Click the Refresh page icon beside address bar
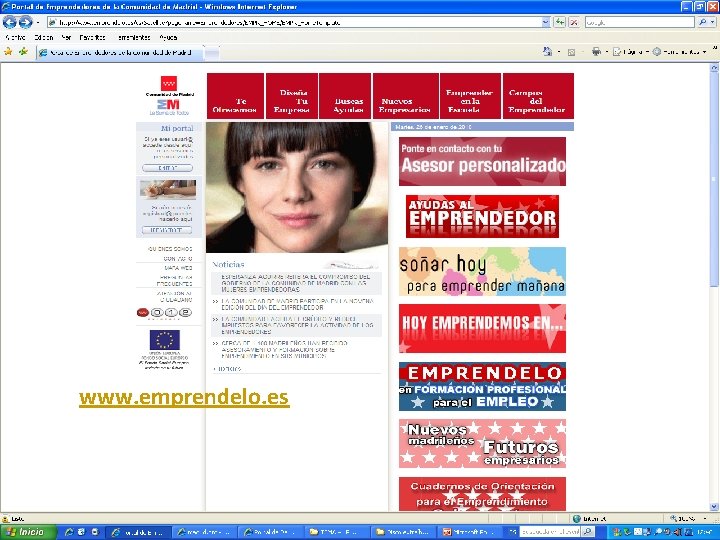The image size is (720, 540). pos(559,22)
